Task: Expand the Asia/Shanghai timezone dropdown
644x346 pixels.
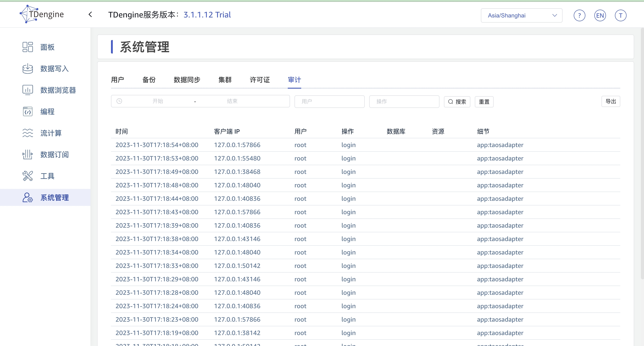Action: point(522,15)
